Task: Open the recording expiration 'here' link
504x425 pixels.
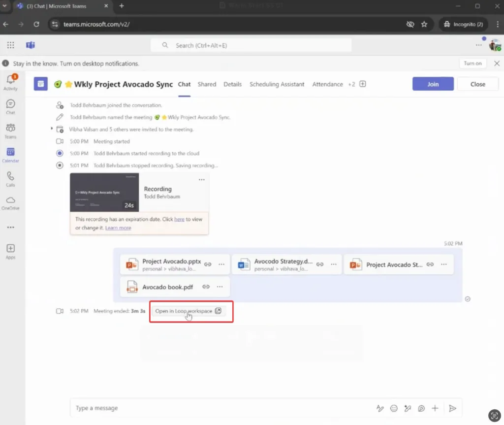Action: 179,219
